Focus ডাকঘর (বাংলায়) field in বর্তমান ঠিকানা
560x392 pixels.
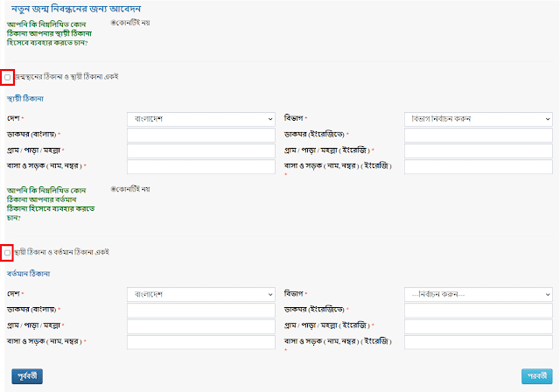pyautogui.click(x=201, y=310)
